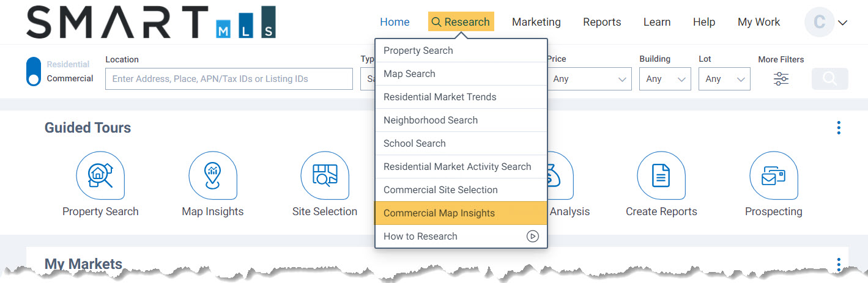The image size is (868, 283).
Task: Open Guided Tours three-dot options menu
Action: click(x=839, y=128)
